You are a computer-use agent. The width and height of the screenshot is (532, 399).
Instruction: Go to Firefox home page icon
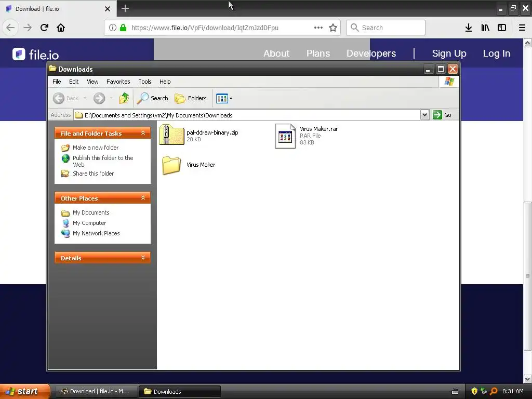(x=61, y=28)
